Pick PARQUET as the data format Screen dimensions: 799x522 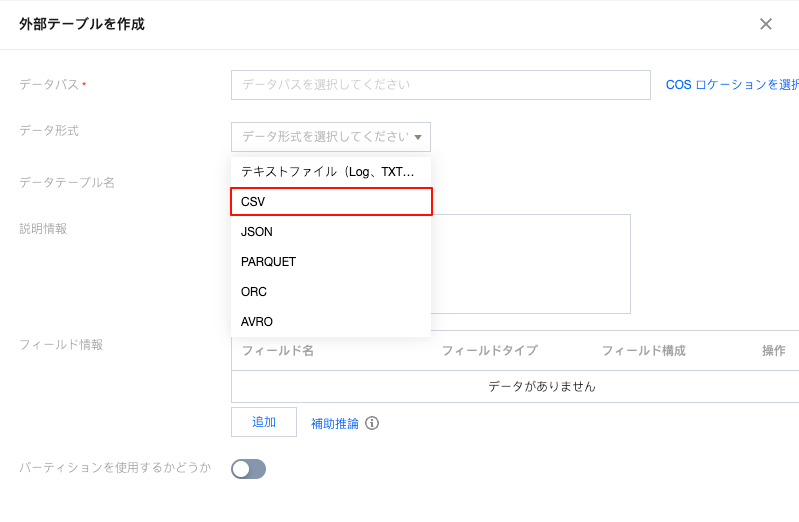331,262
